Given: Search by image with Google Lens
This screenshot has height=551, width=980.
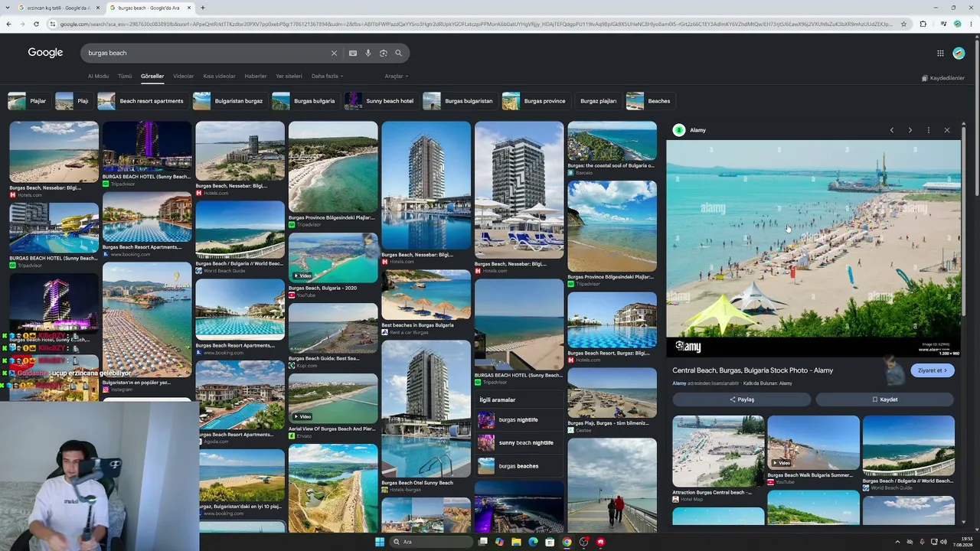Looking at the screenshot, I should [384, 53].
